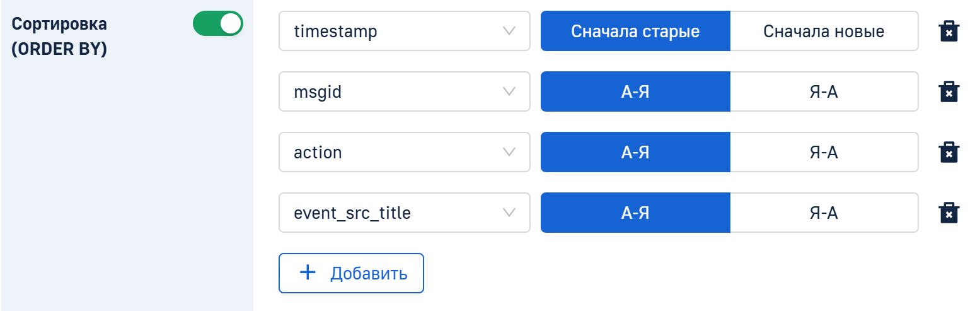The image size is (980, 311).
Task: Delete the timestamp sort rule
Action: (948, 31)
